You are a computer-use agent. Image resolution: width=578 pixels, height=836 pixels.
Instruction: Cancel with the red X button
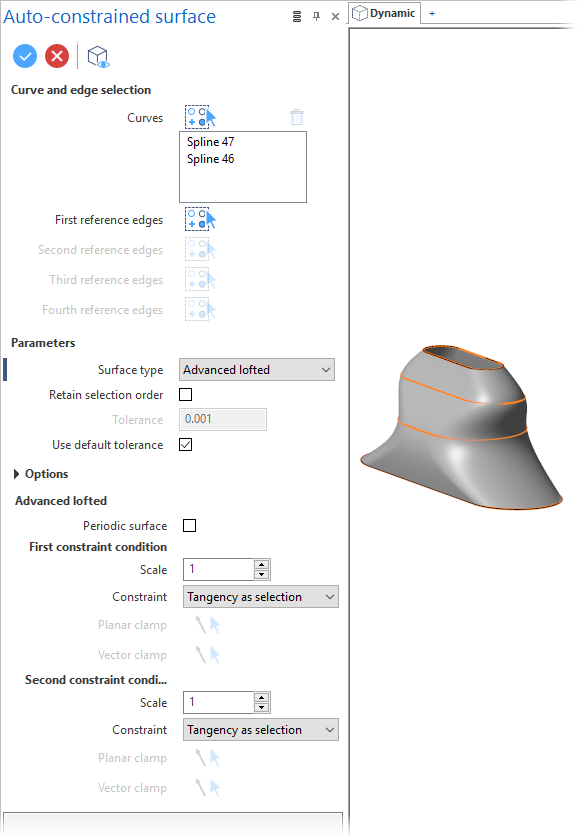57,56
